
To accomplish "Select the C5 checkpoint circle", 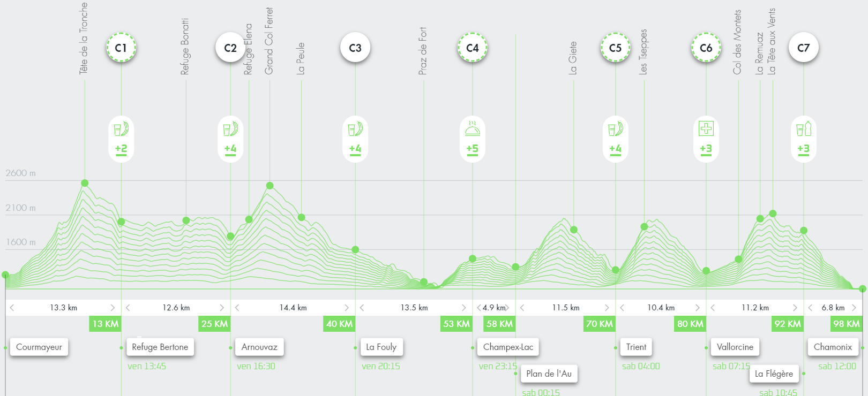I will [615, 48].
